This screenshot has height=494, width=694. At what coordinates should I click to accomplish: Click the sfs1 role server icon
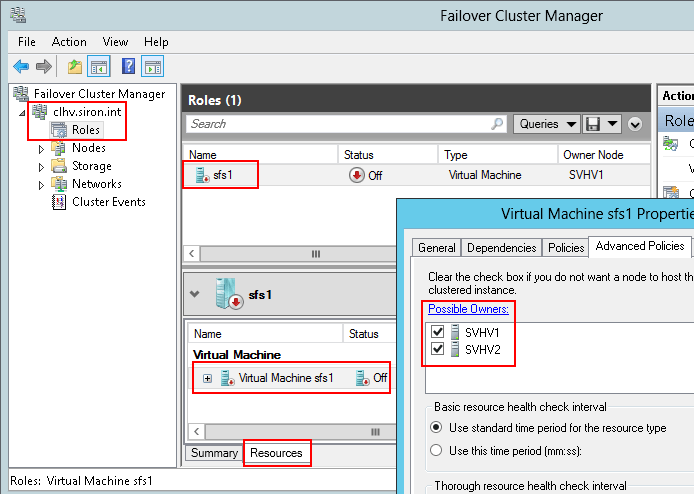(202, 175)
